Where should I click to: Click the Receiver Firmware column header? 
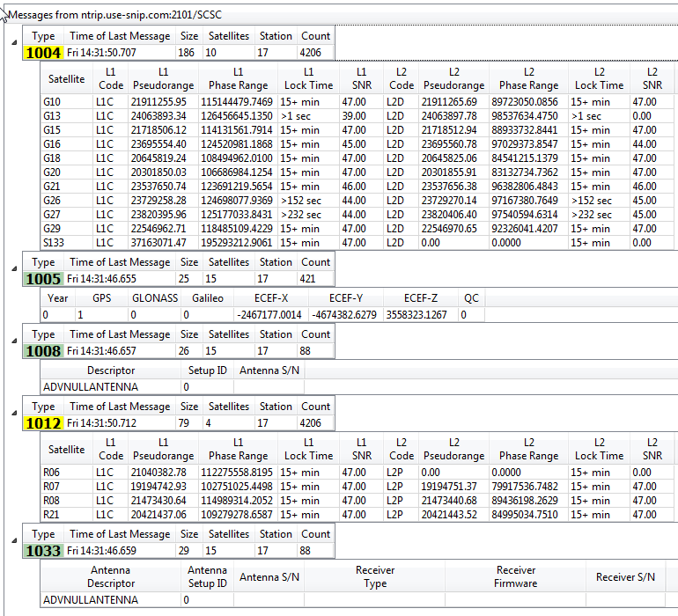[x=515, y=576]
